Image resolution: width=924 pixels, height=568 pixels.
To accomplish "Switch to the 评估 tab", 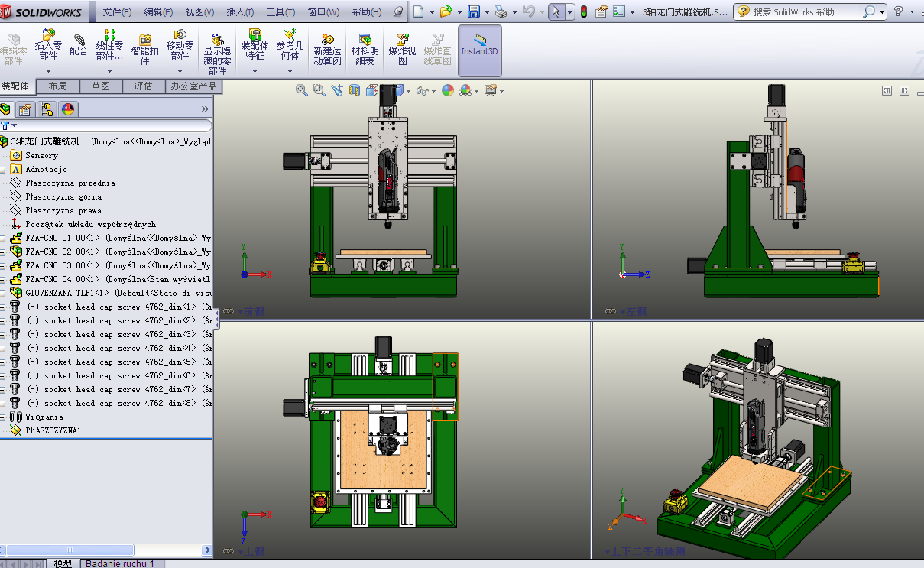I will coord(143,86).
